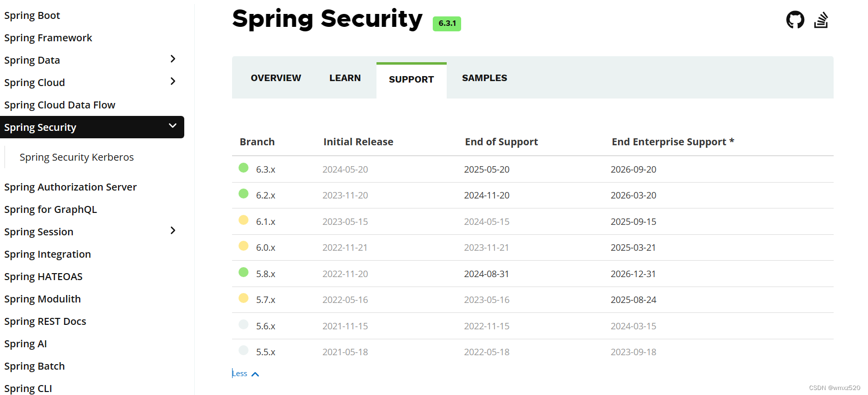868x395 pixels.
Task: Collapse the Spring Security sidebar section
Action: pos(172,126)
